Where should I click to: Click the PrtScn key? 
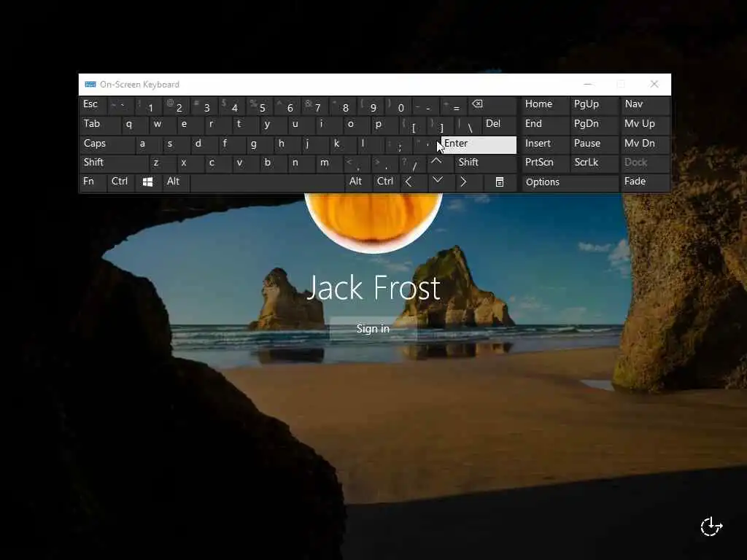click(x=546, y=163)
